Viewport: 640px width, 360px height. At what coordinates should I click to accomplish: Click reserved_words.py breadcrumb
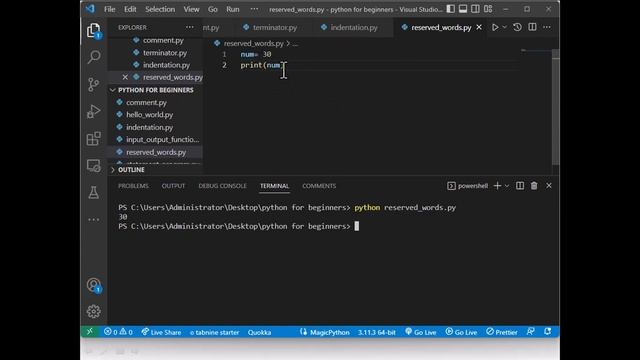click(x=253, y=43)
